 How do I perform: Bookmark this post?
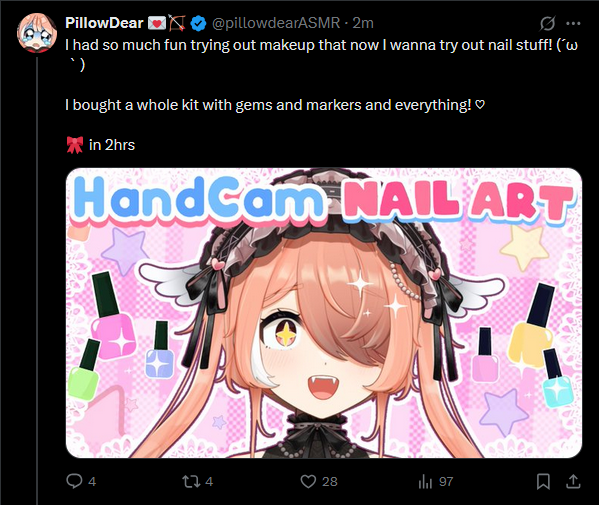(543, 481)
